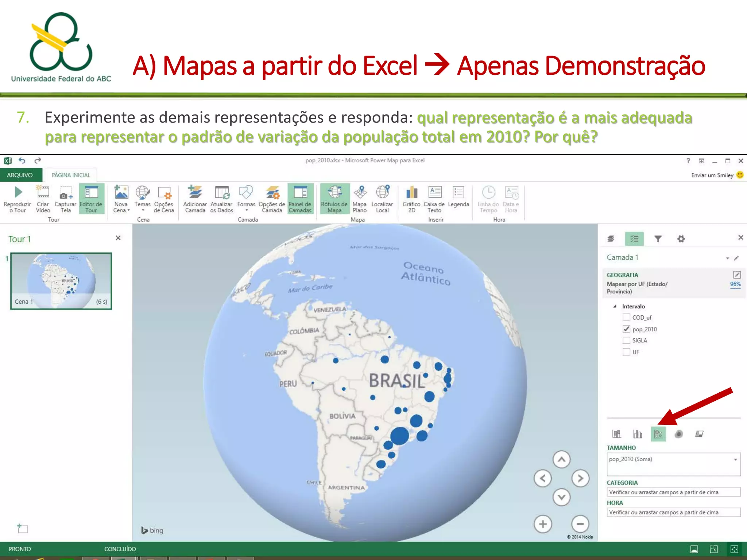747x560 pixels.
Task: Click Enviar um Smiley
Action: pyautogui.click(x=716, y=175)
